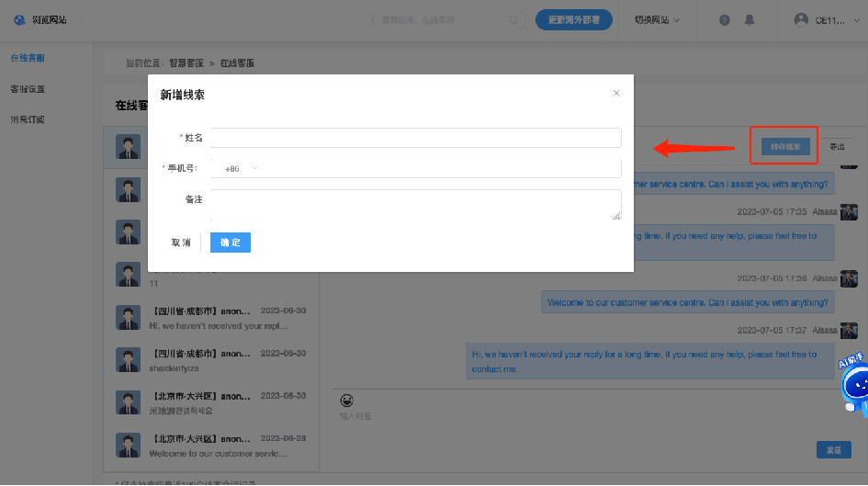The image size is (868, 486).
Task: Click the 'contact me.' chat message bubble
Action: tap(650, 361)
